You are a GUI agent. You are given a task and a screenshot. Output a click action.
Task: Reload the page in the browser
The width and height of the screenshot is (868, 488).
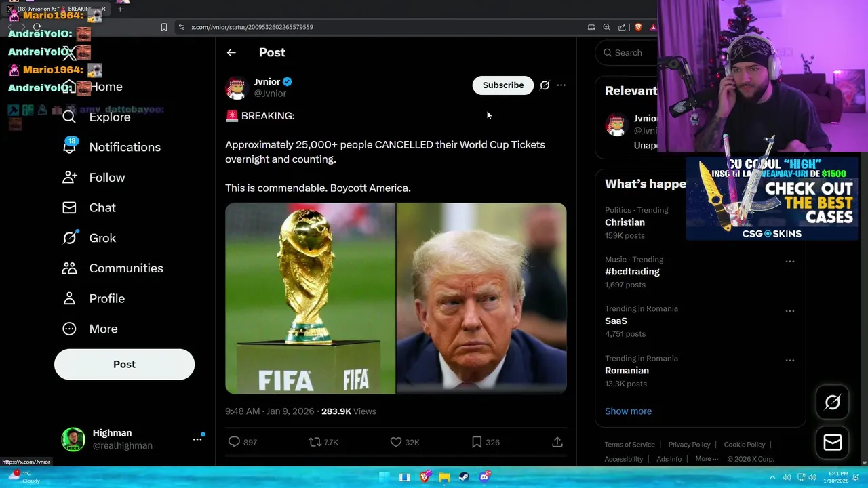click(37, 27)
